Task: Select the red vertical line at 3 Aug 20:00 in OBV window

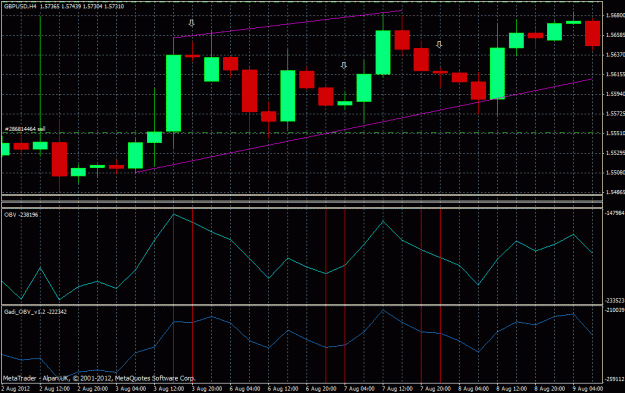Action: click(x=193, y=257)
